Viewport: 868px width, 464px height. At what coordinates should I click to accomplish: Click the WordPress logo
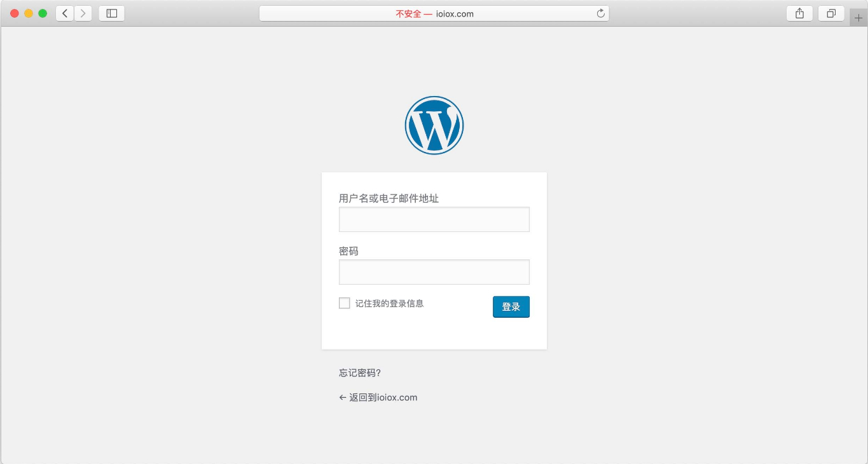point(434,125)
